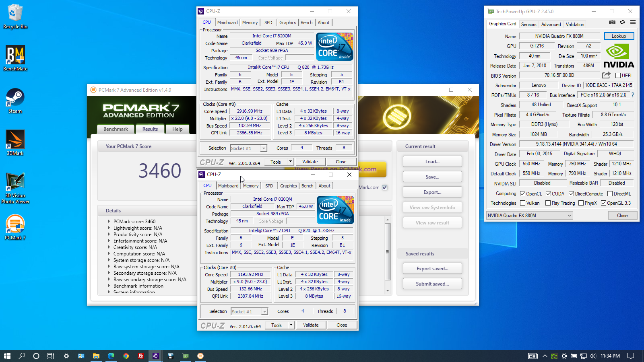644x362 pixels.
Task: Click Validate in the lower CPU-Z window
Action: pos(311,325)
